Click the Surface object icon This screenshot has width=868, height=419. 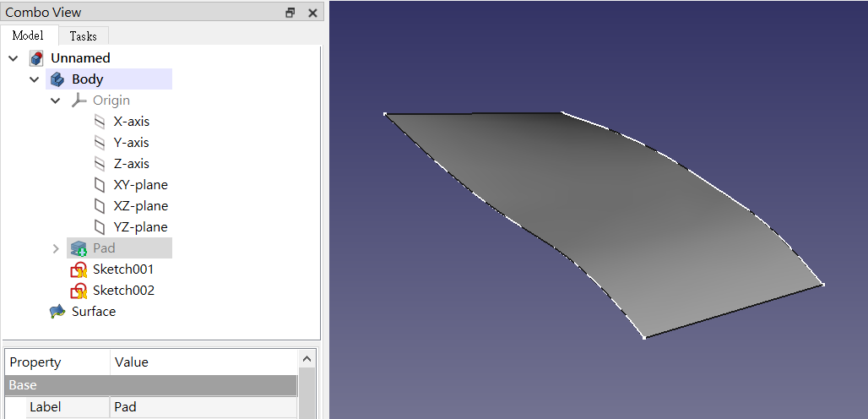coord(57,312)
